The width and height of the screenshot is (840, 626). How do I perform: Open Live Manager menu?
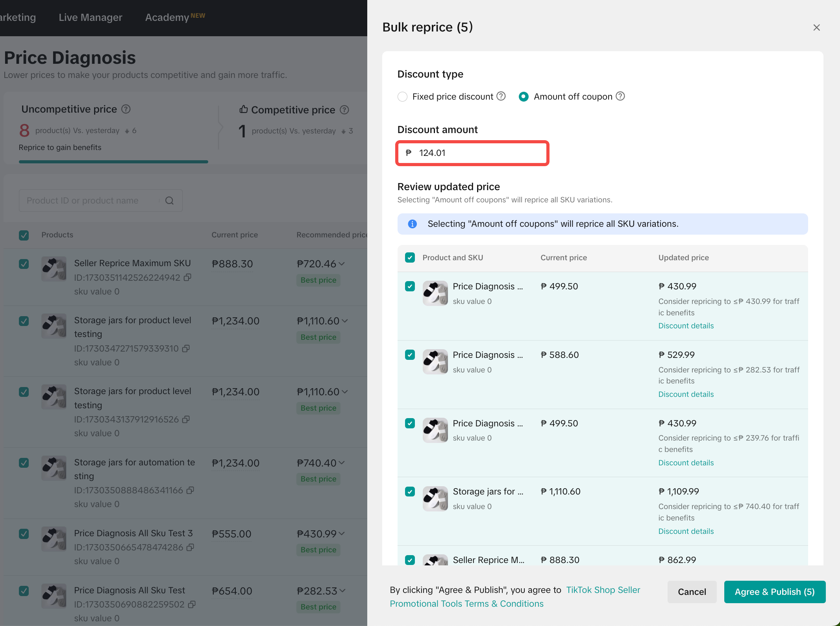90,17
